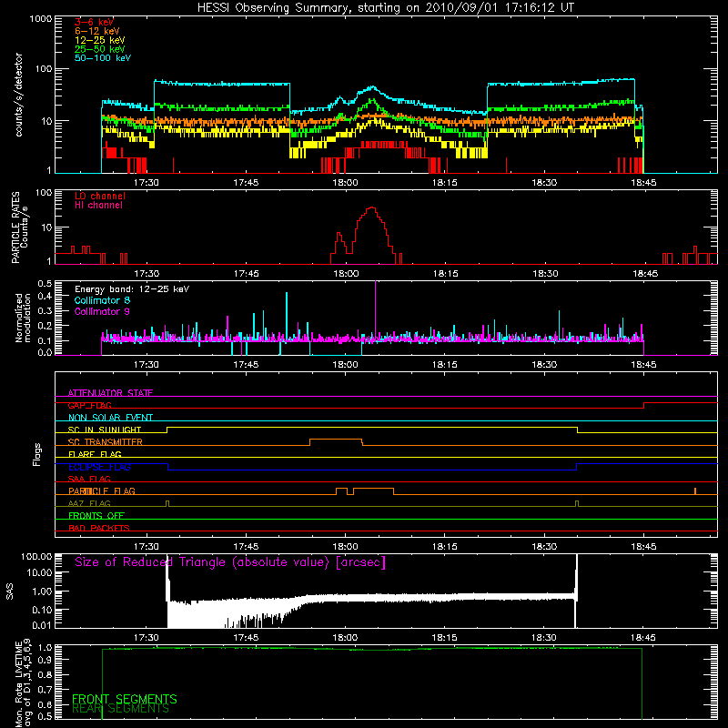Click the REAR SEGMENTS legend entry
Image resolution: width=728 pixels, height=728 pixels.
point(121,709)
